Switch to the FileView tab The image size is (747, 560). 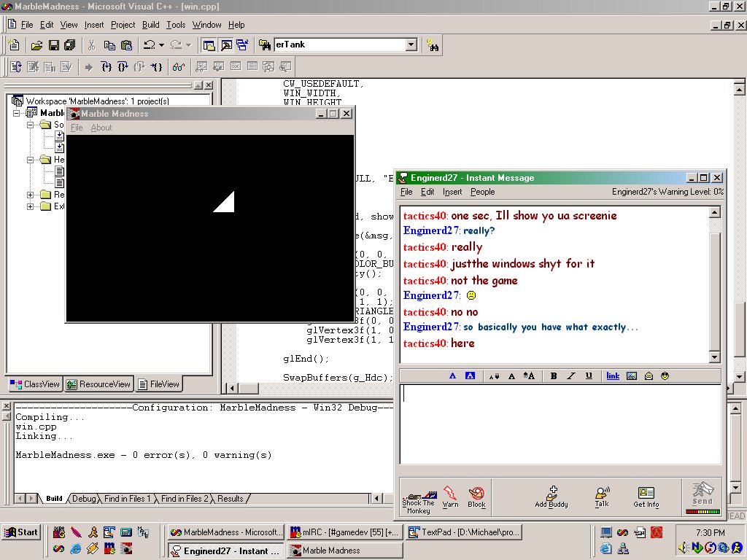pos(158,384)
